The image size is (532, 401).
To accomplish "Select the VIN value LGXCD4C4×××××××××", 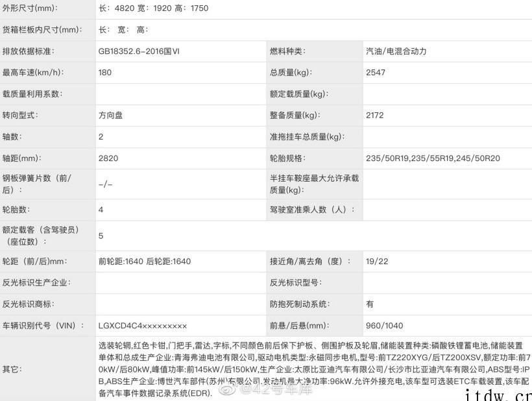I will pos(143,326).
